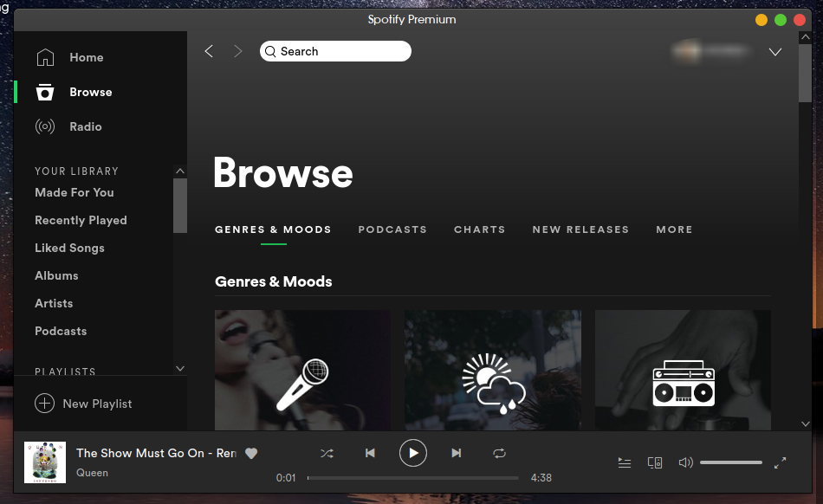Screen dimensions: 823x504
Task: Mute the volume speaker icon
Action: pos(685,462)
